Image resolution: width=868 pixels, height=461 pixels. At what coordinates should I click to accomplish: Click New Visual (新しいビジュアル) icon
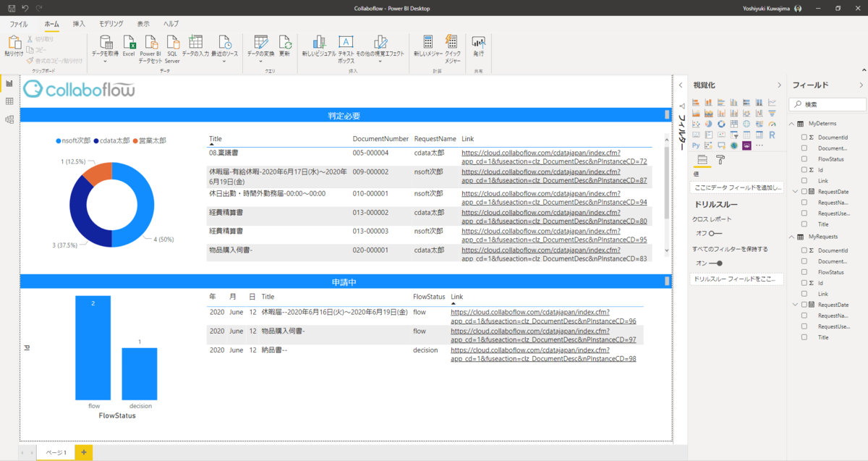(x=319, y=42)
